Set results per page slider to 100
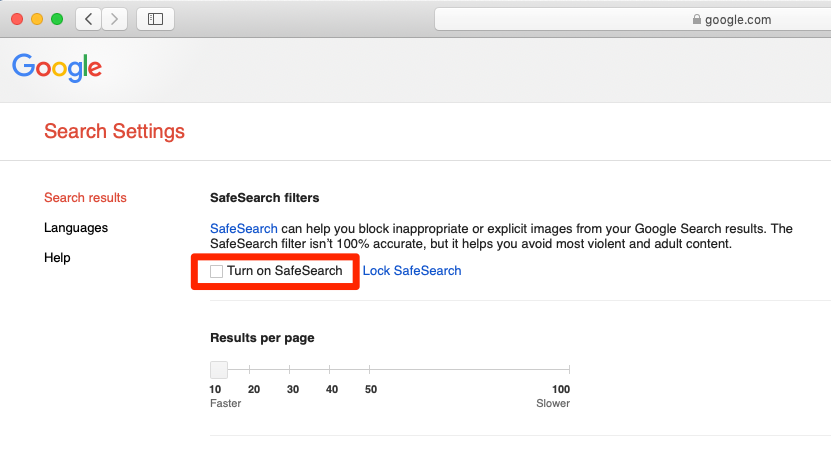Screen dimensions: 831x467 569,369
